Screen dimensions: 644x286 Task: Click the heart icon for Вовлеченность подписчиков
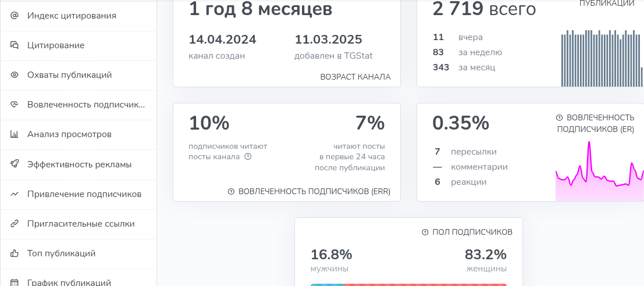[15, 105]
